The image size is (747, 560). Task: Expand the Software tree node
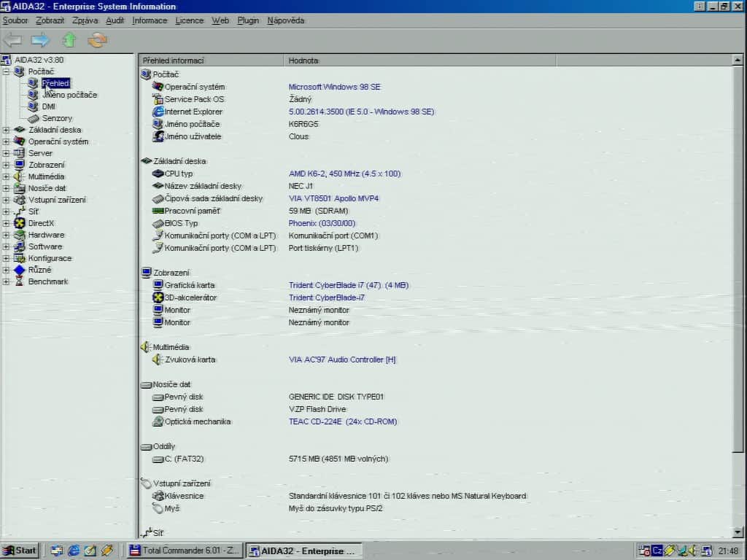(x=6, y=246)
